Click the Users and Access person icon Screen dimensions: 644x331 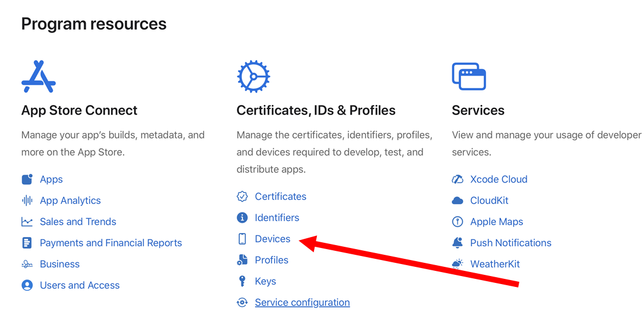pyautogui.click(x=27, y=285)
